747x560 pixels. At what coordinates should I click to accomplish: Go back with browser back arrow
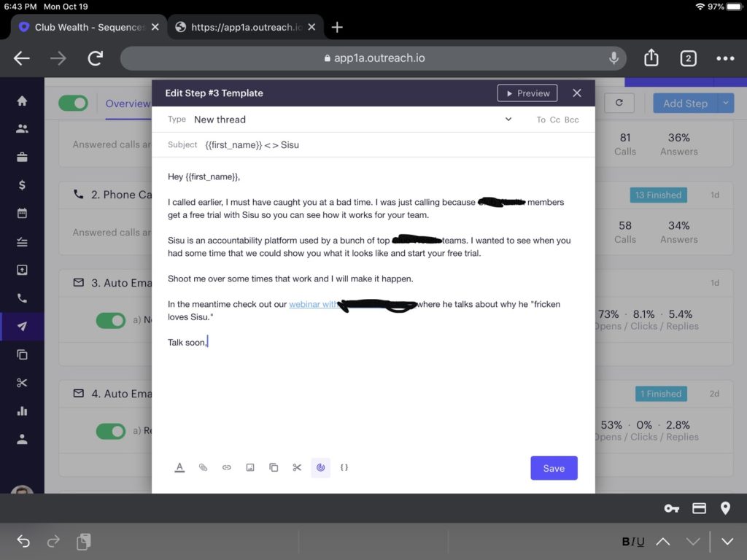(x=22, y=58)
